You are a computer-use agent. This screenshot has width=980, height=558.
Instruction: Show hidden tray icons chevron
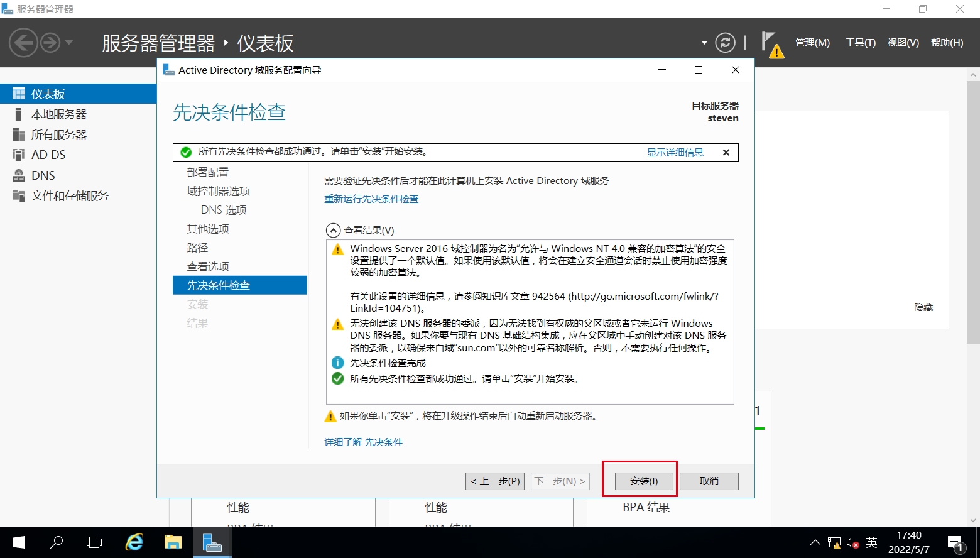point(815,542)
